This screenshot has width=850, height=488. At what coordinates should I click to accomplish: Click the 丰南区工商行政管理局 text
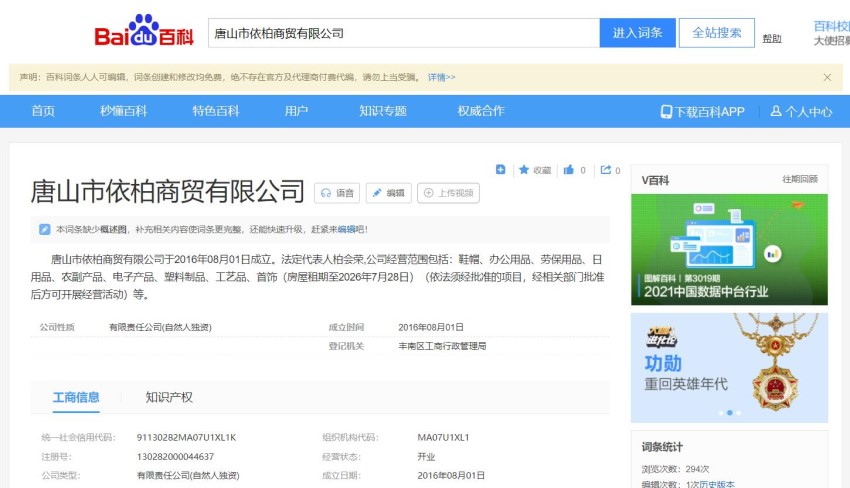(442, 346)
